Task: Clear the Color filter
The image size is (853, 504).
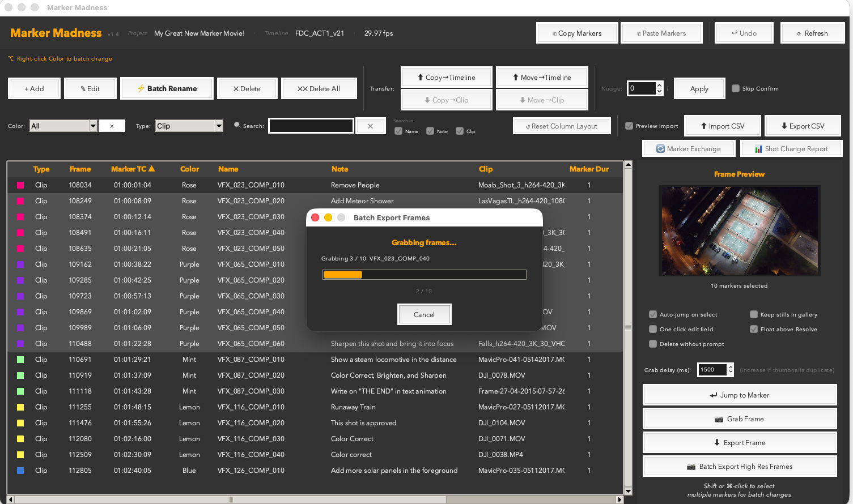Action: (x=112, y=126)
